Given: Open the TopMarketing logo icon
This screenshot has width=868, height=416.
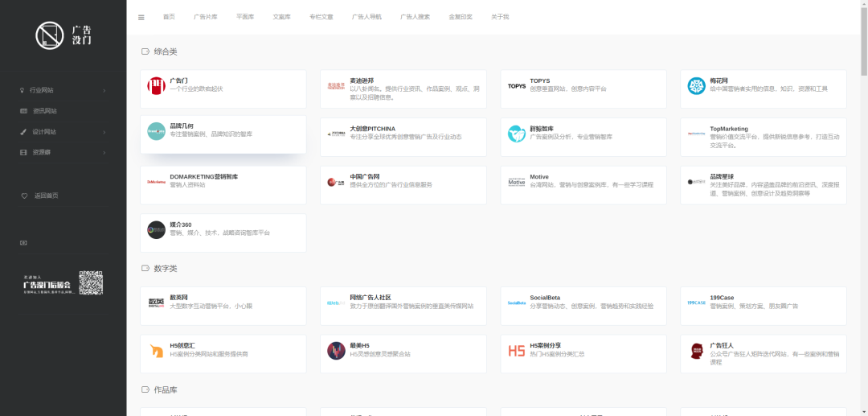Looking at the screenshot, I should [696, 134].
